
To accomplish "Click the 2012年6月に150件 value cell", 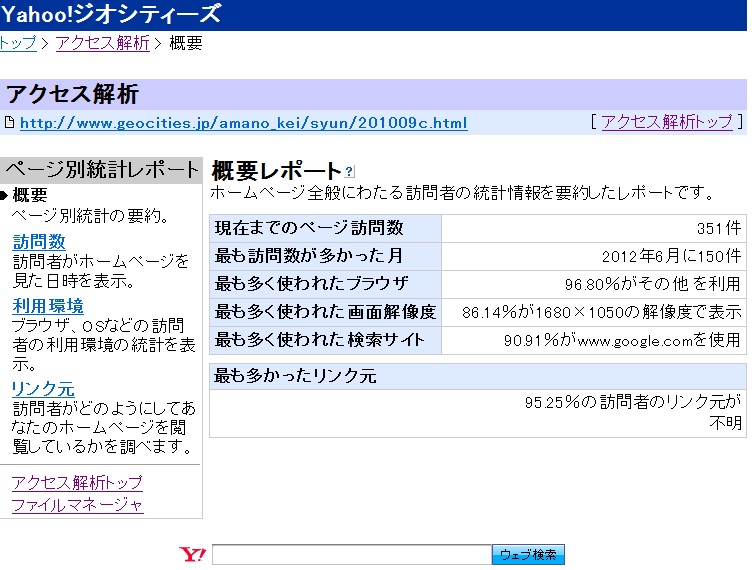I will pyautogui.click(x=594, y=256).
